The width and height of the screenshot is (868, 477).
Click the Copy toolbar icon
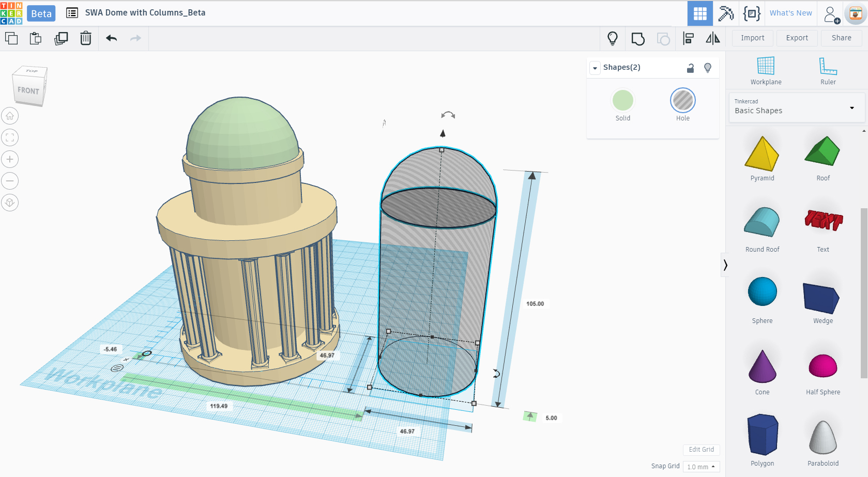point(11,38)
